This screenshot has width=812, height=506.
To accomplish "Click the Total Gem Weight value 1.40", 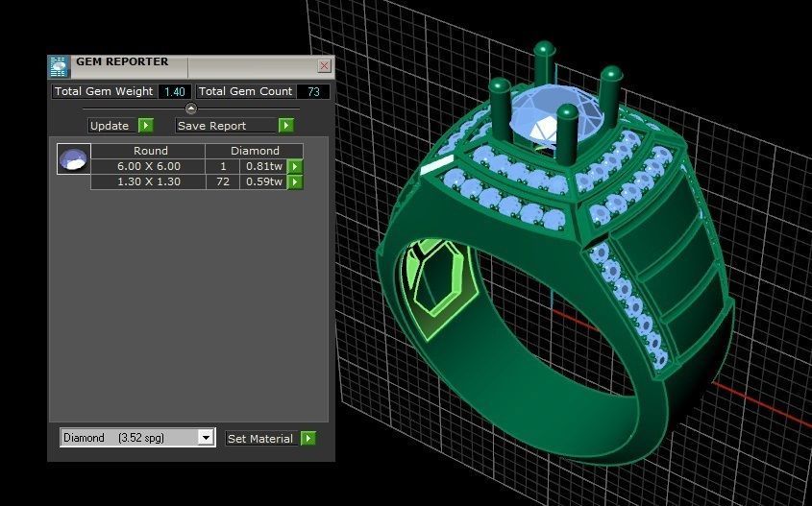I will [175, 91].
